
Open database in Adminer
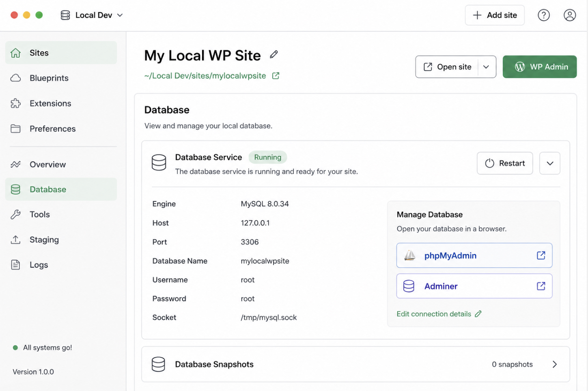(x=474, y=286)
